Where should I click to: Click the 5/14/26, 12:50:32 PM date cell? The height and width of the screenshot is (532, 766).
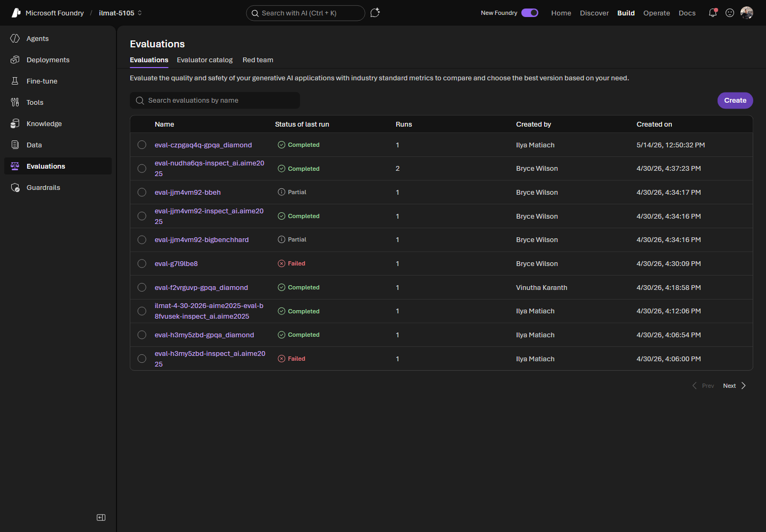point(671,145)
